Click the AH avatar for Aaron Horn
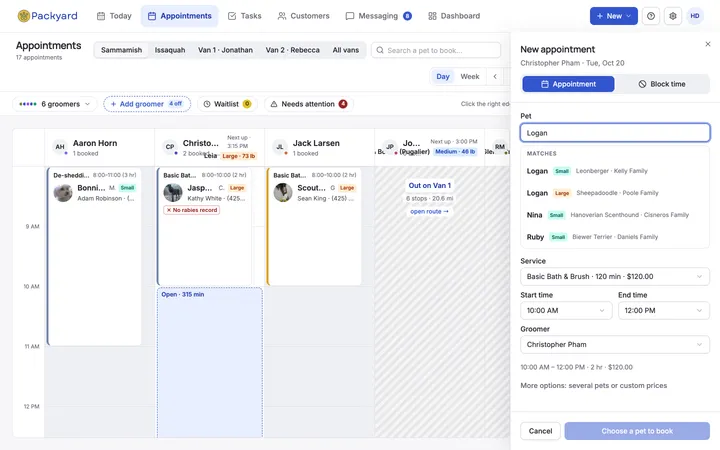720x450 pixels. tap(60, 147)
